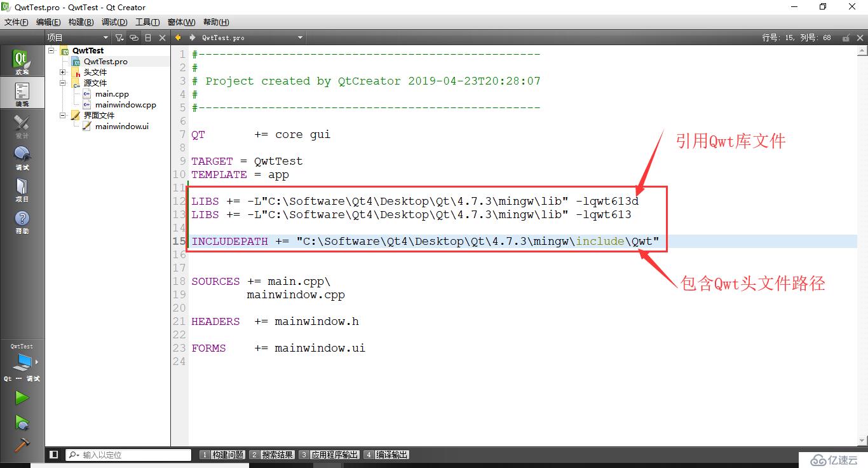Open the 帮助 (Help) mode in sidebar
The image size is (868, 468).
[x=22, y=221]
